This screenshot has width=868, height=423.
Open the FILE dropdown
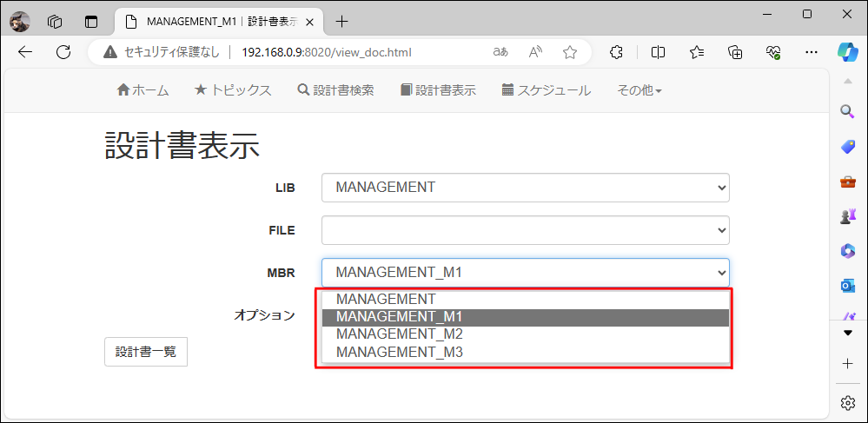[526, 230]
